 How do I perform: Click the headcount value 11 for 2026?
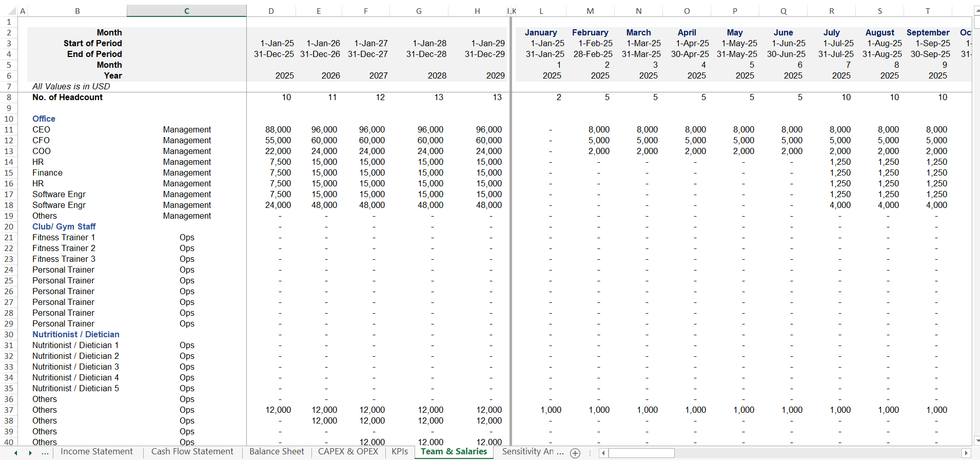tap(332, 97)
